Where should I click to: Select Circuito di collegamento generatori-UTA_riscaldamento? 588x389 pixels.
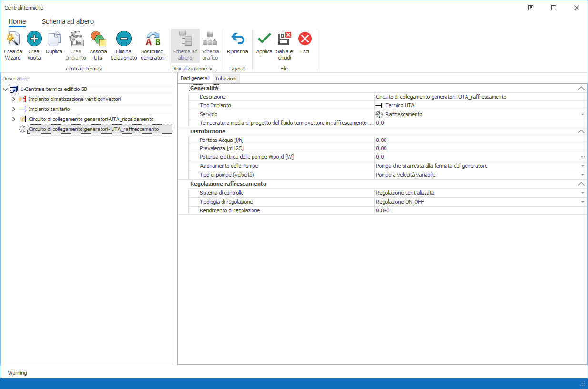coord(91,119)
